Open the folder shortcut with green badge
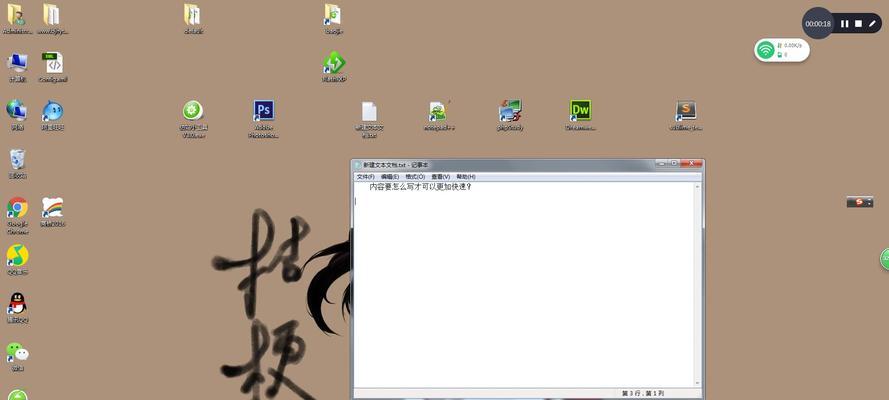Image resolution: width=889 pixels, height=400 pixels. click(x=332, y=15)
